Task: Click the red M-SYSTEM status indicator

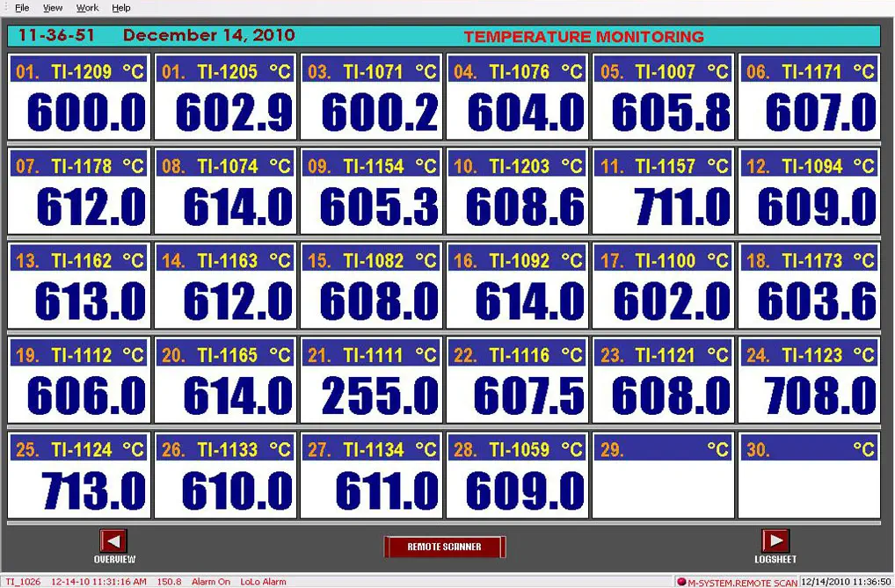Action: click(681, 582)
